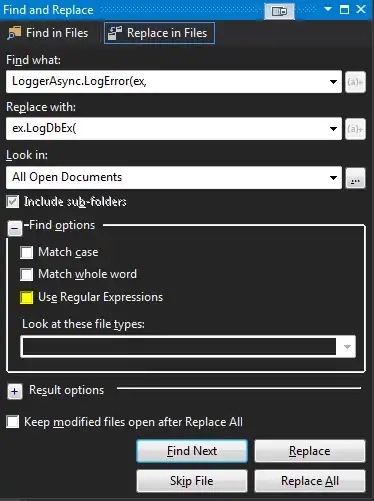
Task: Click the Find in Files binoculars icon
Action: point(14,33)
